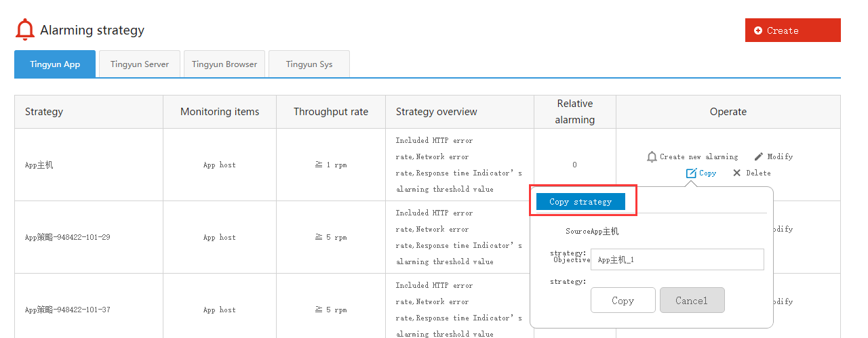Click the Relative alarming column header
Viewport: 868px width, 338px height.
click(x=575, y=112)
